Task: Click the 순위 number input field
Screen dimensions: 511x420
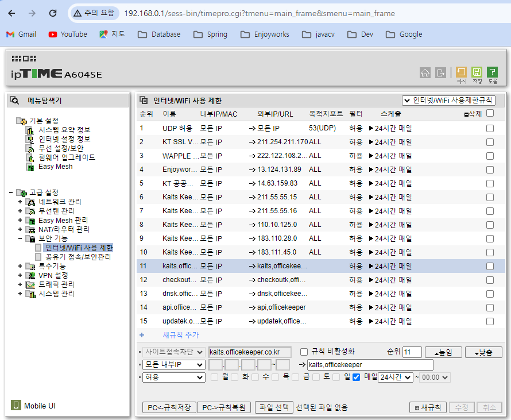Action: pyautogui.click(x=412, y=352)
